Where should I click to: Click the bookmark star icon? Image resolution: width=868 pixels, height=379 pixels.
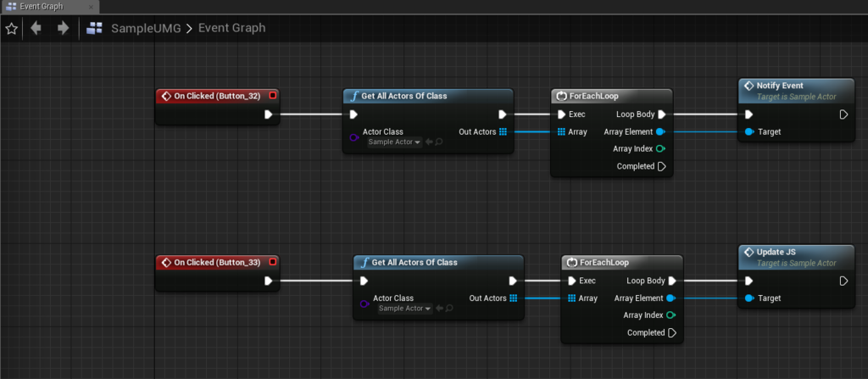click(11, 28)
